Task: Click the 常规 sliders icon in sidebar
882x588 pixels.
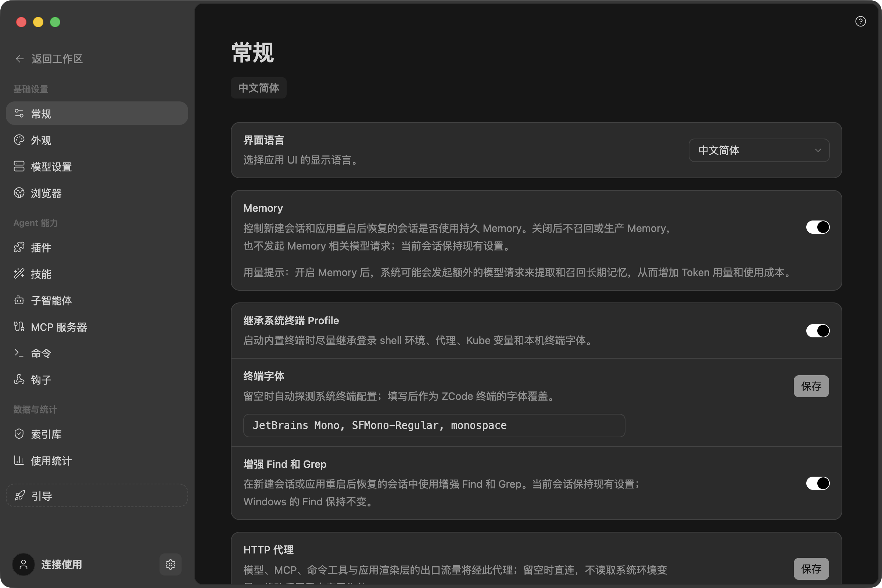Action: [19, 113]
